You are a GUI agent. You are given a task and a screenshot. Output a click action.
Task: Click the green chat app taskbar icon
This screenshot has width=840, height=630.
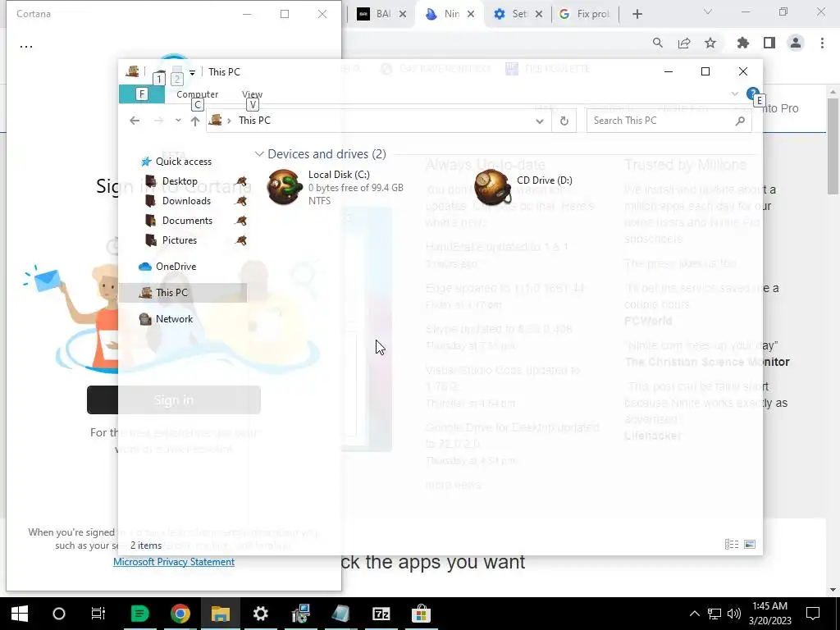[139, 614]
